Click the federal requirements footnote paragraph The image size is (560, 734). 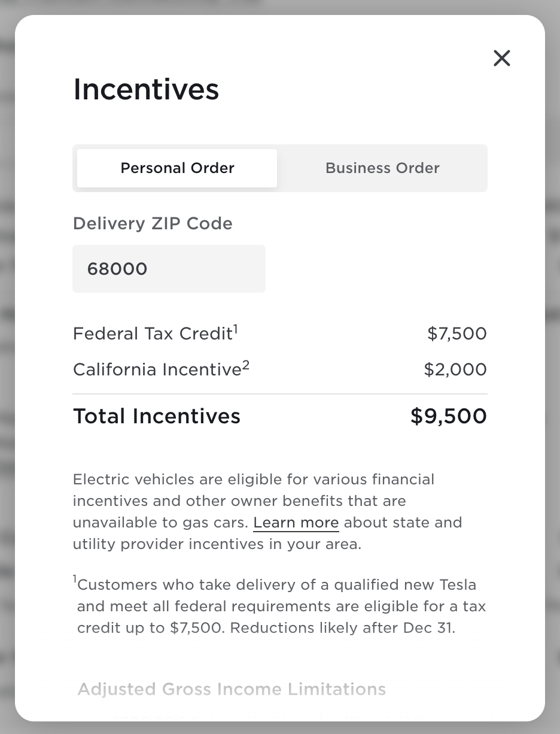pos(280,606)
